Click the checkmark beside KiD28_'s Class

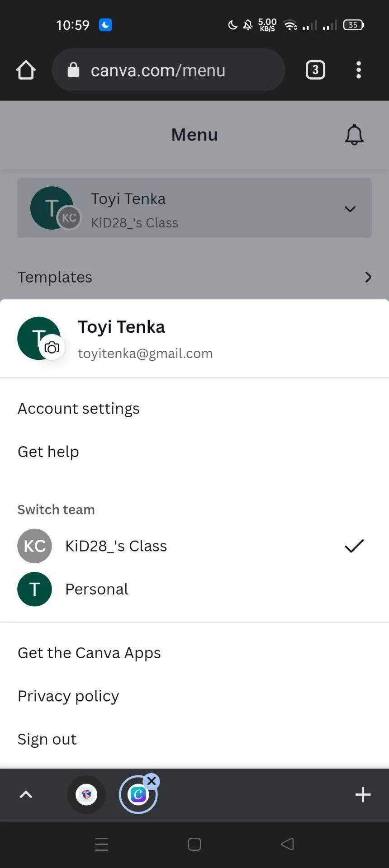(354, 546)
